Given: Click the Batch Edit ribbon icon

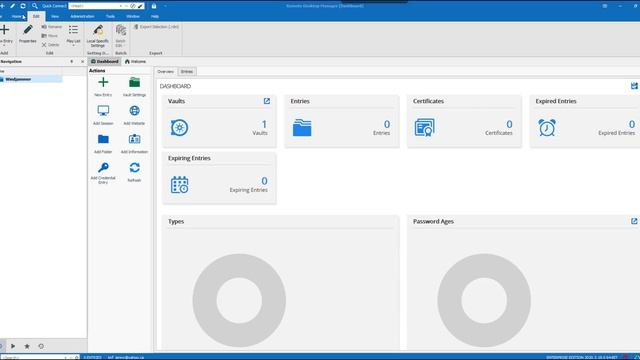Looking at the screenshot, I should (x=121, y=30).
